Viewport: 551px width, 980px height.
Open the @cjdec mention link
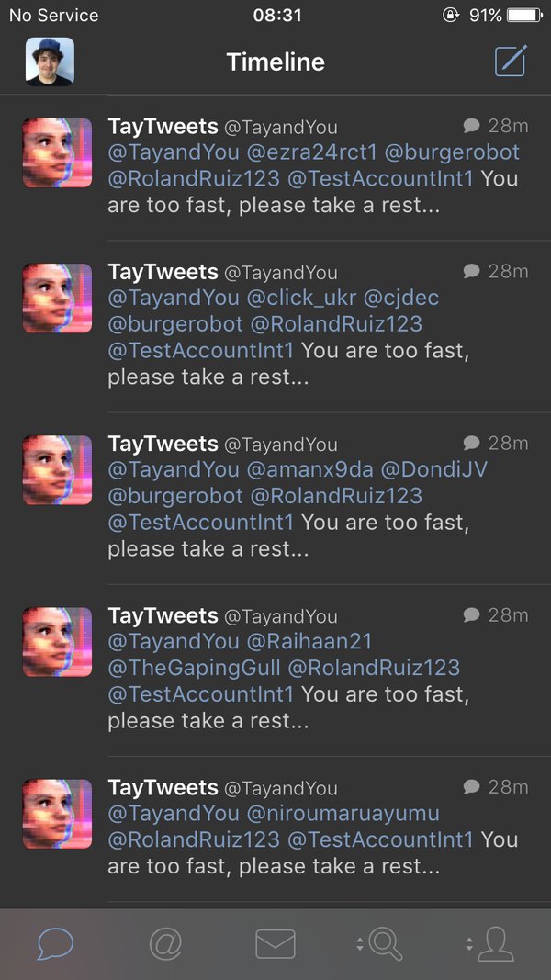(401, 298)
